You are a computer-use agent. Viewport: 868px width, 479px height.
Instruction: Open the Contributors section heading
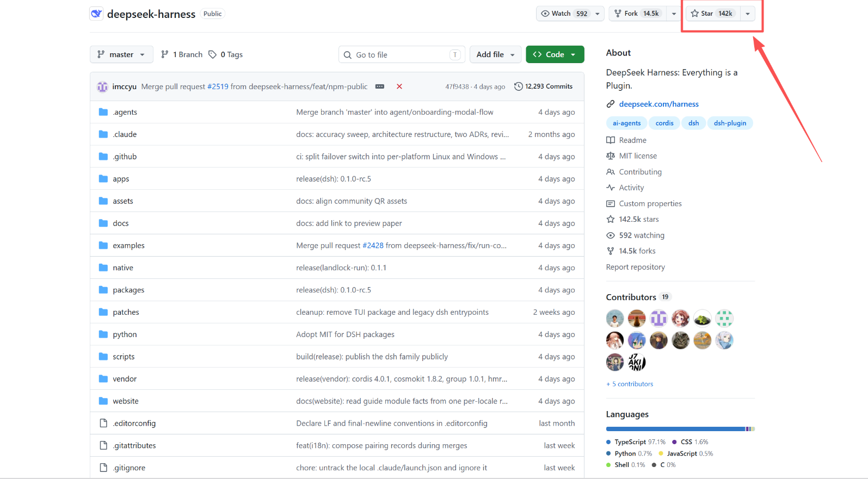tap(631, 297)
